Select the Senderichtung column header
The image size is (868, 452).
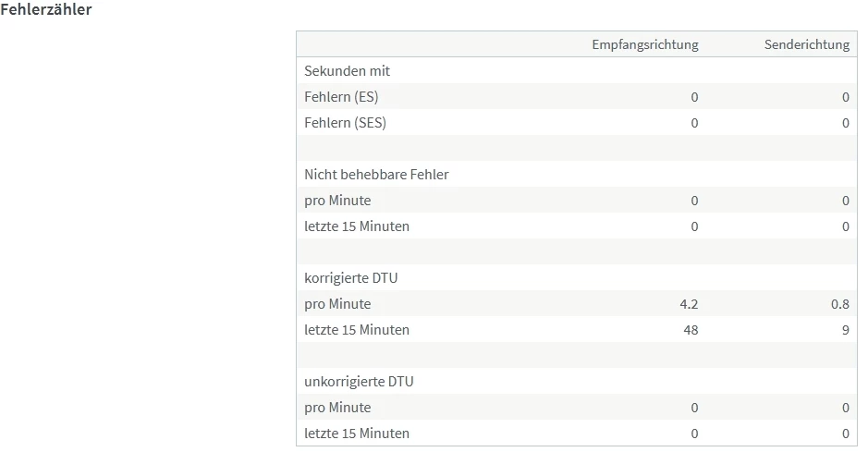806,44
